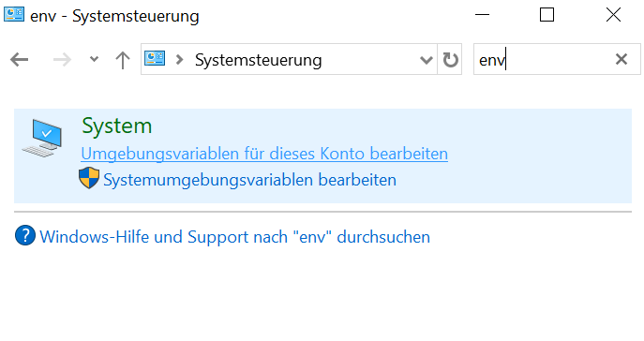
Task: Open the recent locations chevron
Action: 94,60
